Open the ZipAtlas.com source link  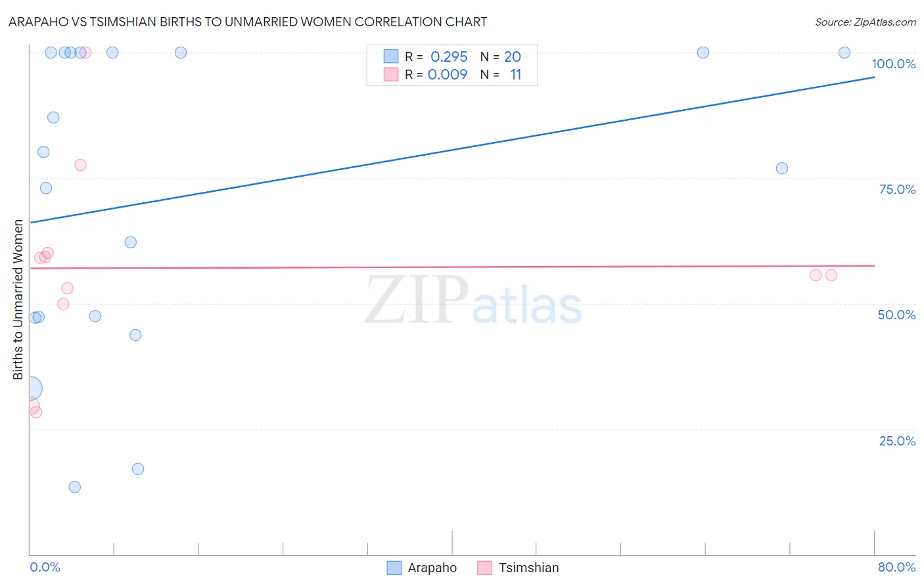[x=866, y=22]
